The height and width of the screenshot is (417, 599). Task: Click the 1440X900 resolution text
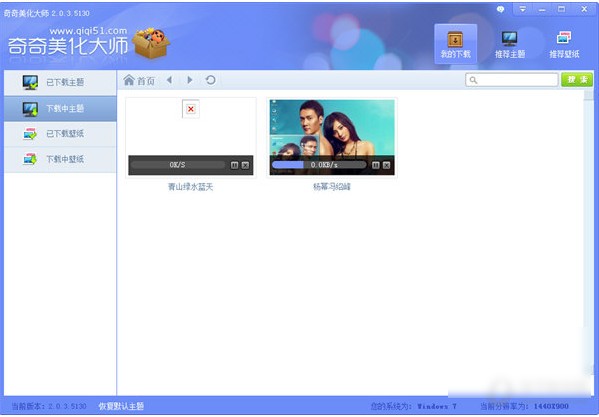click(x=551, y=406)
